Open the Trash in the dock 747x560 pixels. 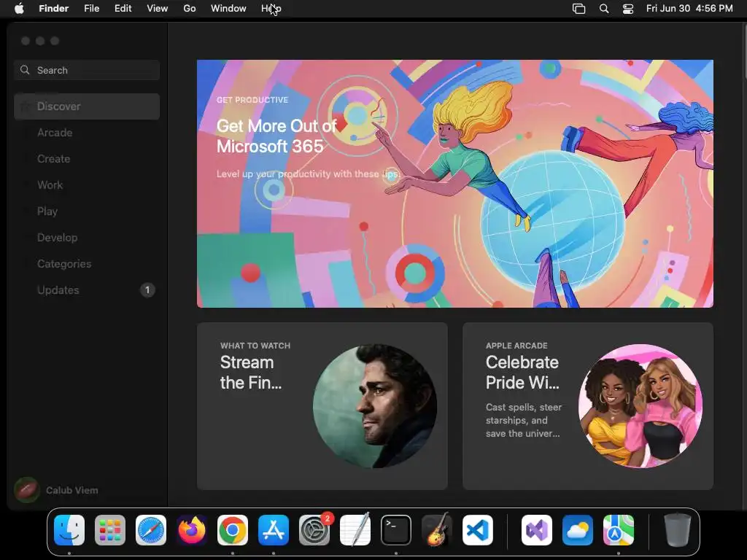pyautogui.click(x=677, y=530)
